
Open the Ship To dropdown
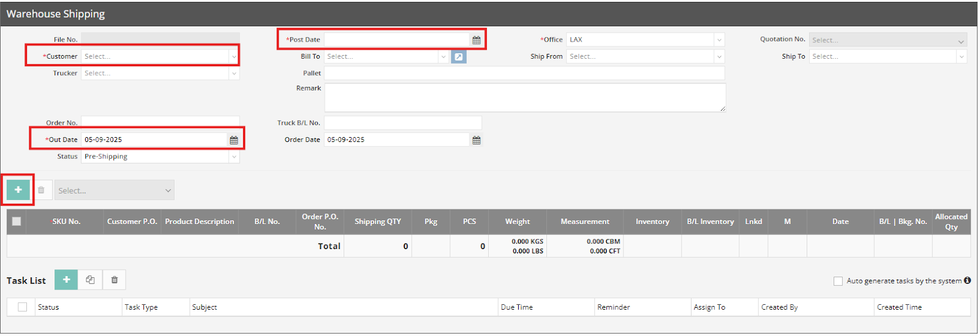(x=888, y=56)
